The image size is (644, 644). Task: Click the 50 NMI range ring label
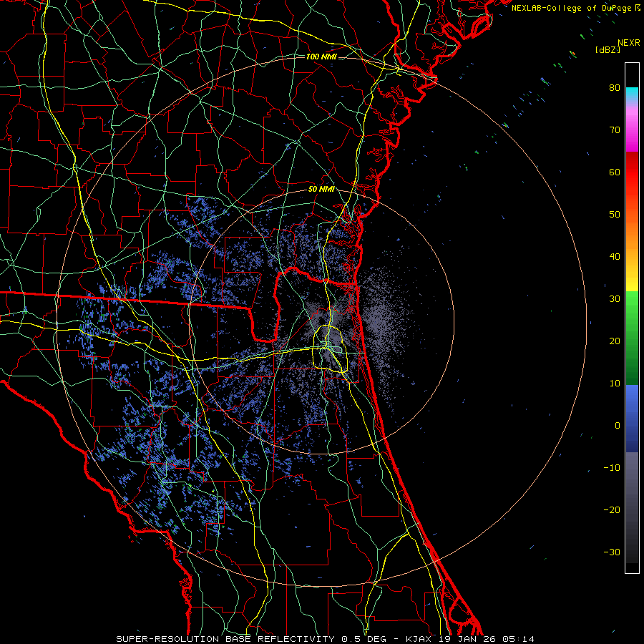tap(321, 190)
